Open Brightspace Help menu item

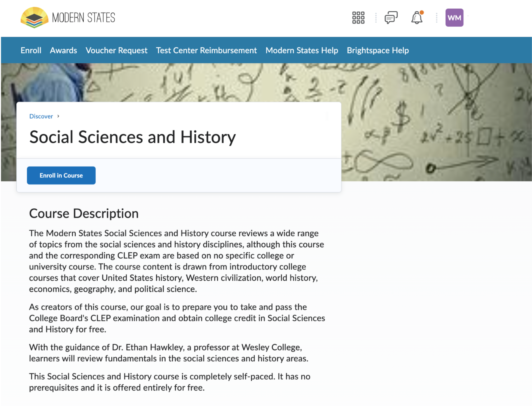point(378,50)
